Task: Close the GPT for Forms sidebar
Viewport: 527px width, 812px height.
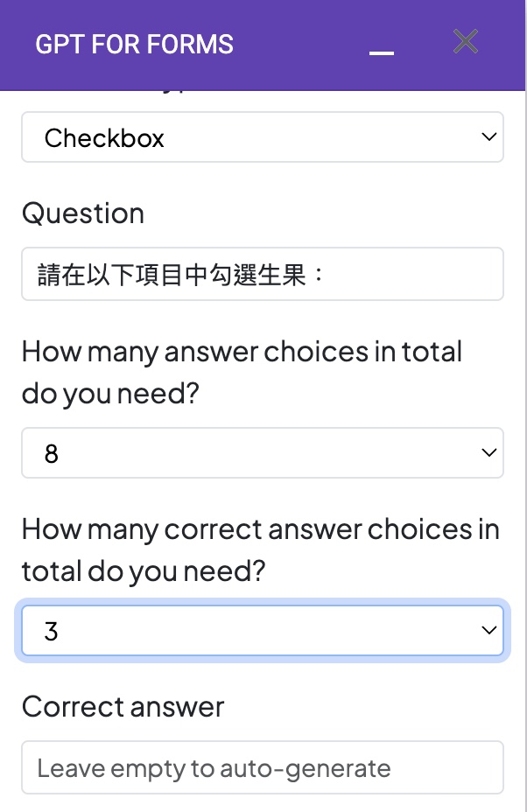Action: [465, 41]
